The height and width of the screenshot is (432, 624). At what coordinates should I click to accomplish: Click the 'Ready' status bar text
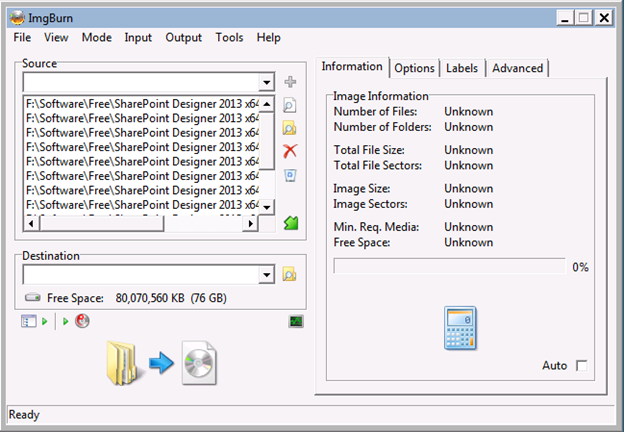(24, 414)
